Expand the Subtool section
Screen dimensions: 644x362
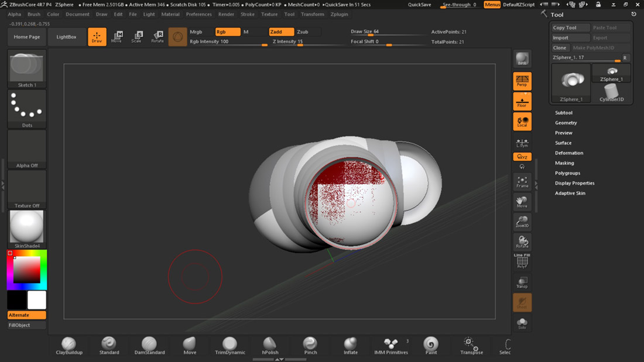coord(564,113)
